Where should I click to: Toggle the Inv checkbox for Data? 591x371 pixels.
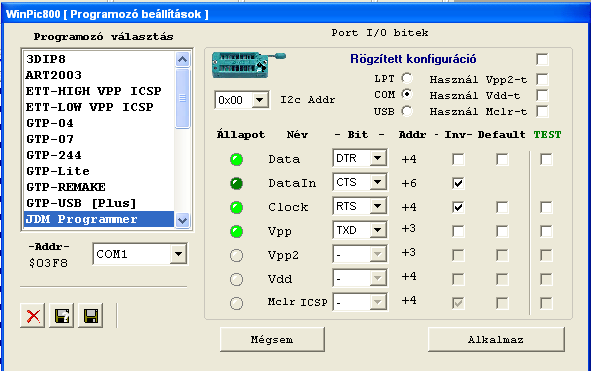(x=458, y=159)
